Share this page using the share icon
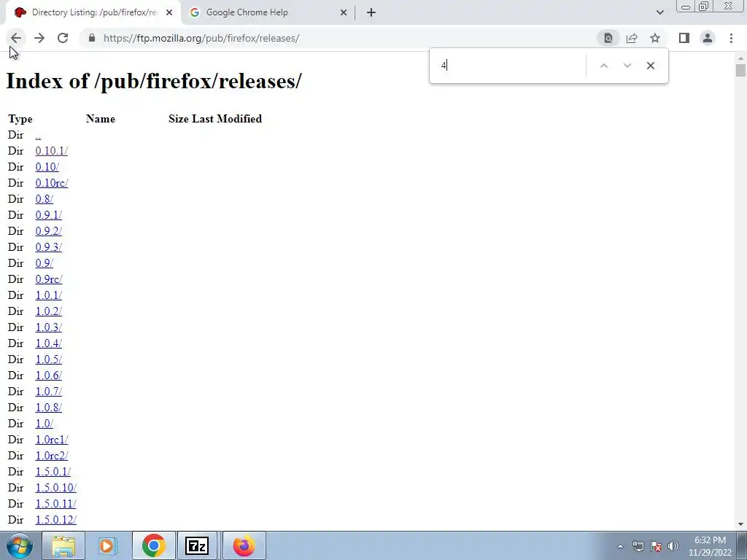 point(632,38)
